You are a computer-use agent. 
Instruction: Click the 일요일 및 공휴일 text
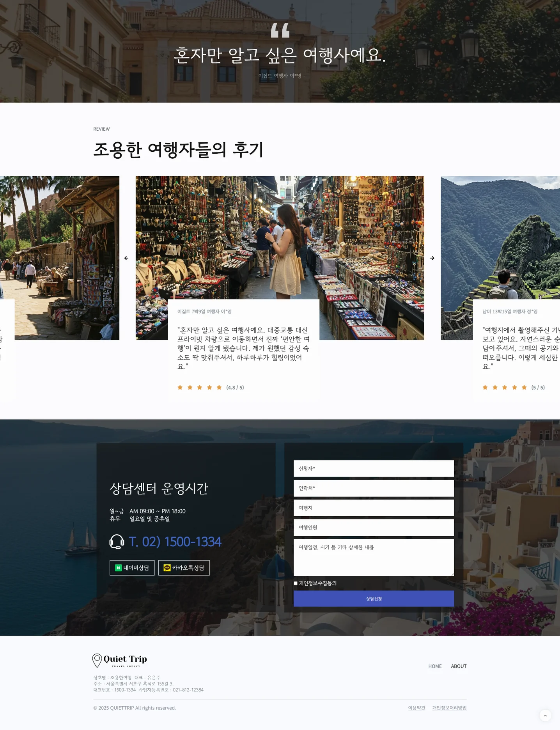pyautogui.click(x=150, y=519)
